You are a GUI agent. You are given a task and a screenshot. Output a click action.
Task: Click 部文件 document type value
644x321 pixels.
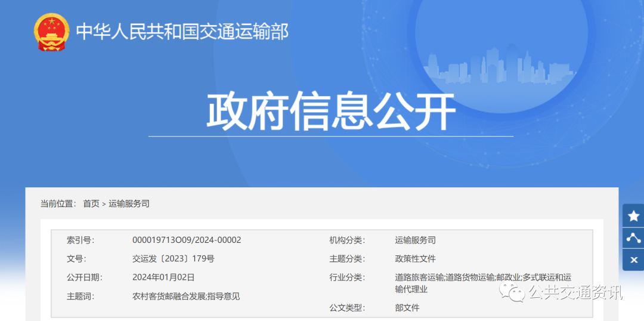tap(407, 308)
